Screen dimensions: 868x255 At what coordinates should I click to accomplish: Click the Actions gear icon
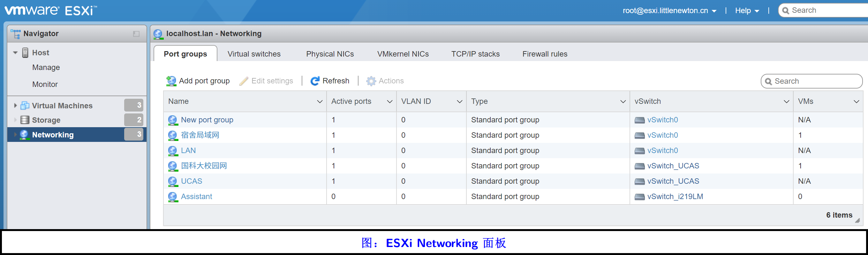tap(371, 81)
